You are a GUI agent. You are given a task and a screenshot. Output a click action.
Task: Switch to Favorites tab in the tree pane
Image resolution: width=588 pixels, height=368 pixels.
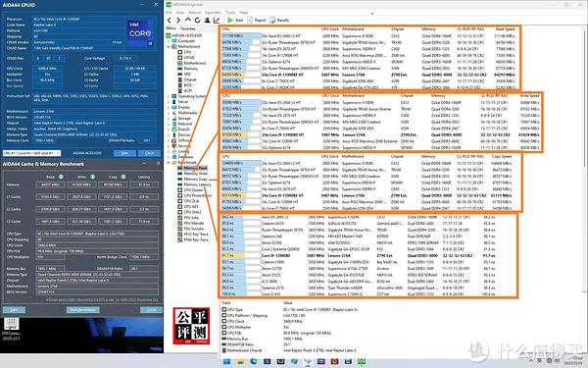[188, 28]
